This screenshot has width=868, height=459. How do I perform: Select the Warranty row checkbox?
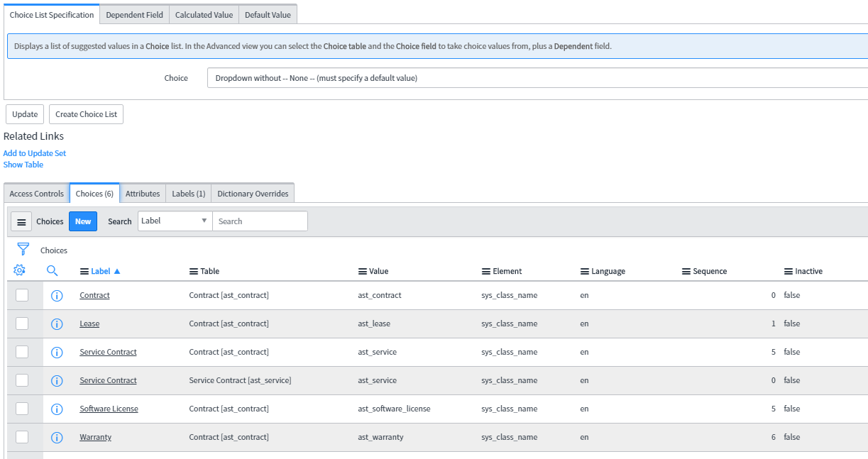coord(22,437)
